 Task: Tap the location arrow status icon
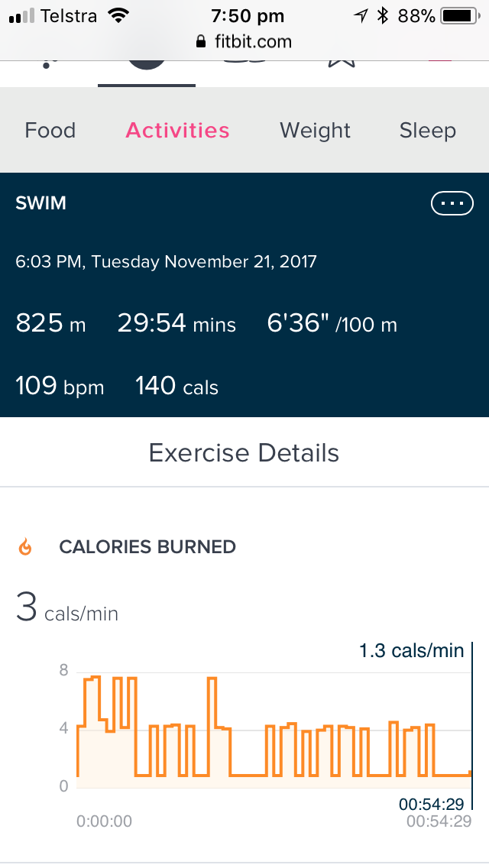pyautogui.click(x=362, y=16)
